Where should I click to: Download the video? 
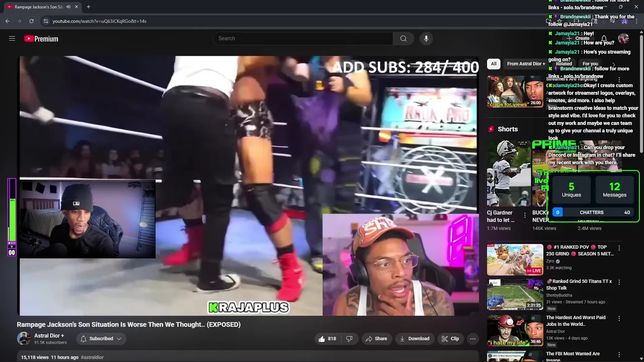(414, 339)
